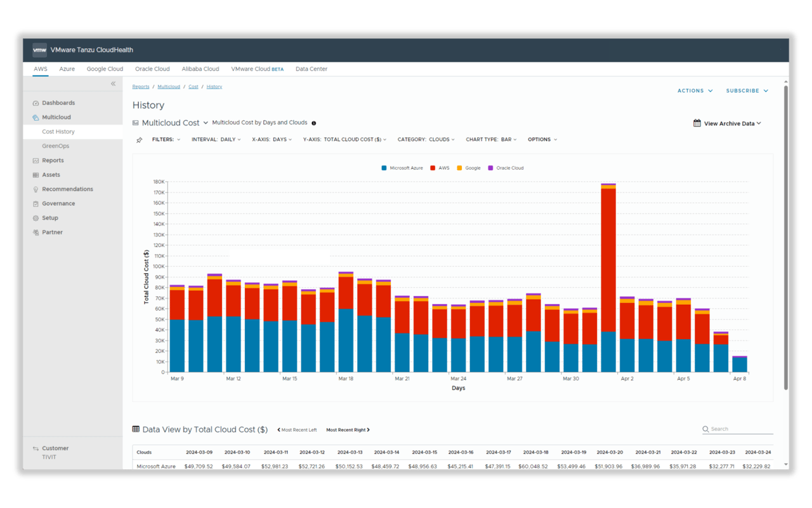Click the Governance clipboard icon
This screenshot has height=508, width=812.
pos(37,203)
